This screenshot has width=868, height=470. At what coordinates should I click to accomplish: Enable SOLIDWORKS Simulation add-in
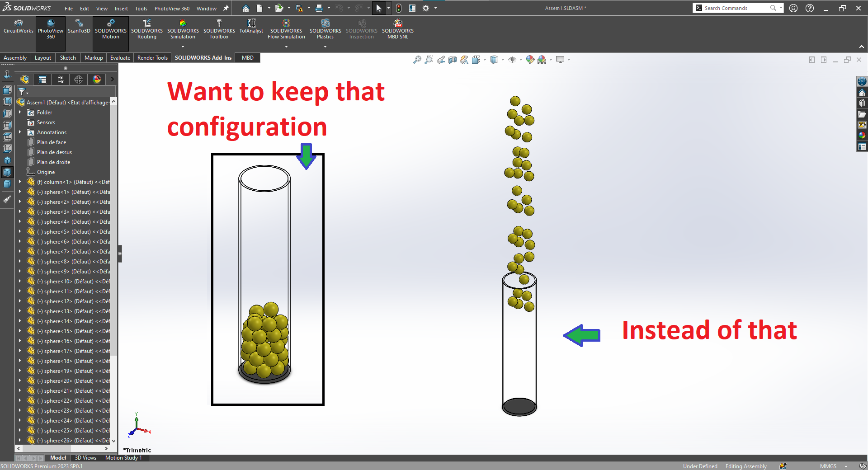point(183,28)
